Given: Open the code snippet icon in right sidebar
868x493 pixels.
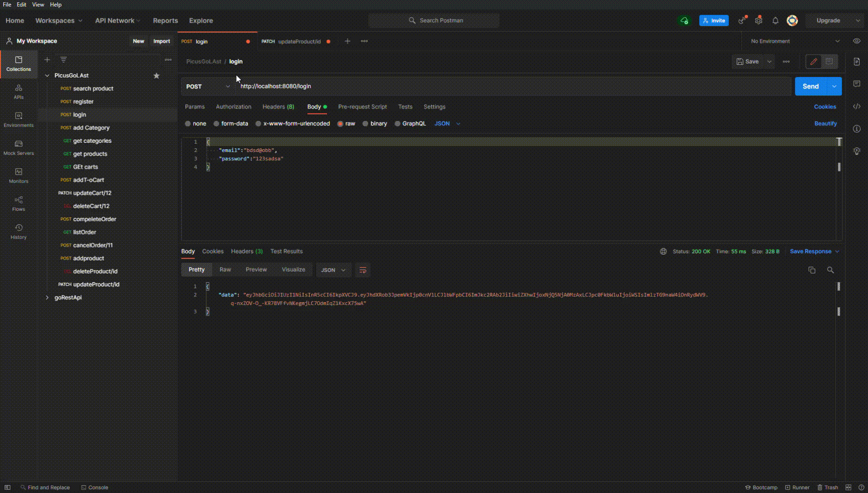Looking at the screenshot, I should point(856,106).
